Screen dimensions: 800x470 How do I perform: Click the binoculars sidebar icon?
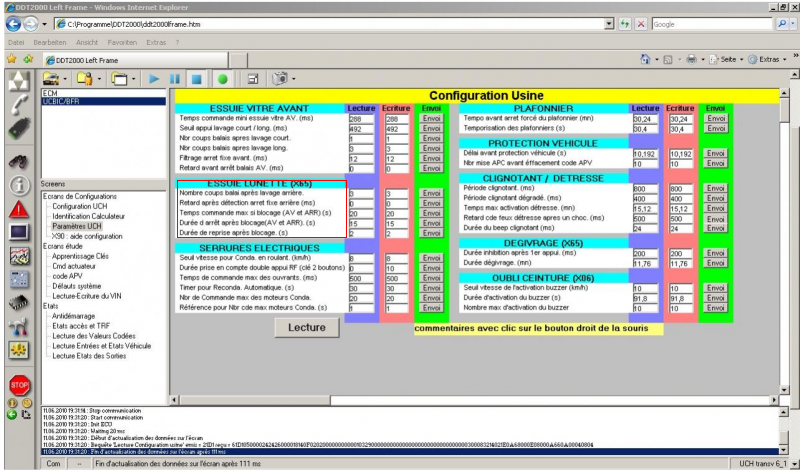pyautogui.click(x=19, y=161)
